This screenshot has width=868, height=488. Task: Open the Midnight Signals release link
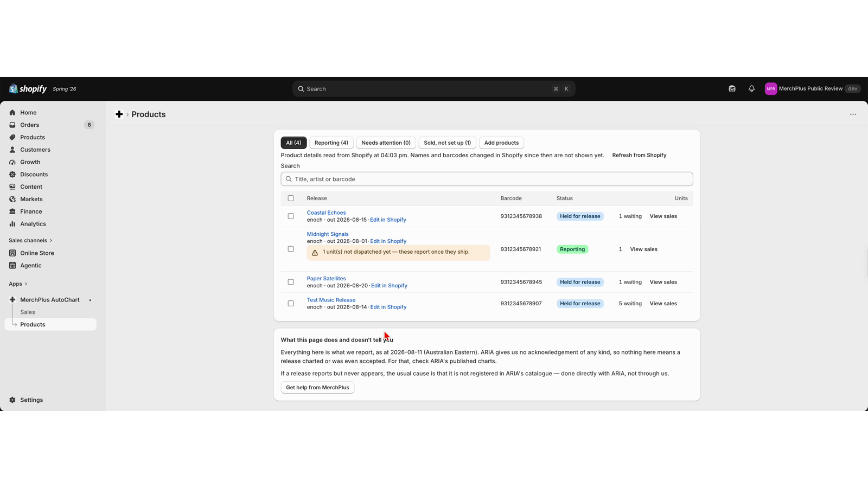[x=328, y=234]
